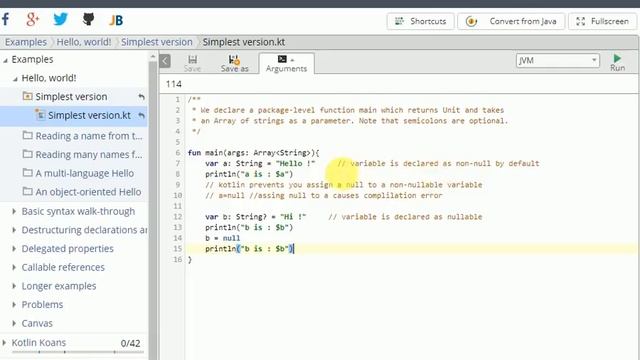The image size is (640, 360).
Task: Collapse the sidebar with the left chevron
Action: point(165,61)
